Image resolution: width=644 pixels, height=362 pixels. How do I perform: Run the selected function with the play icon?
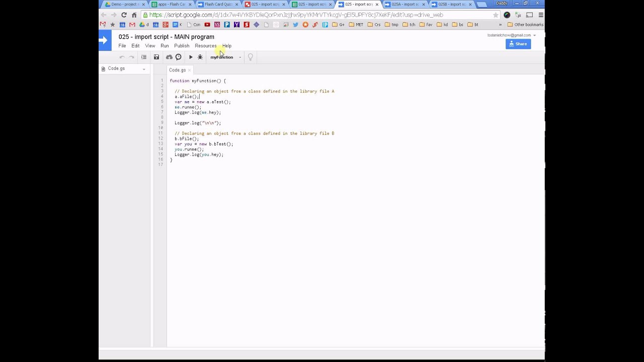(191, 57)
